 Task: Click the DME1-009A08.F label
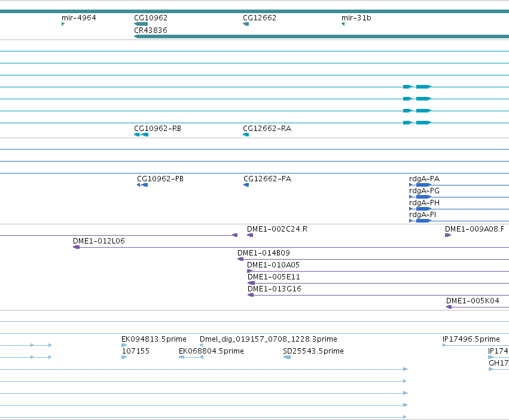tap(474, 229)
